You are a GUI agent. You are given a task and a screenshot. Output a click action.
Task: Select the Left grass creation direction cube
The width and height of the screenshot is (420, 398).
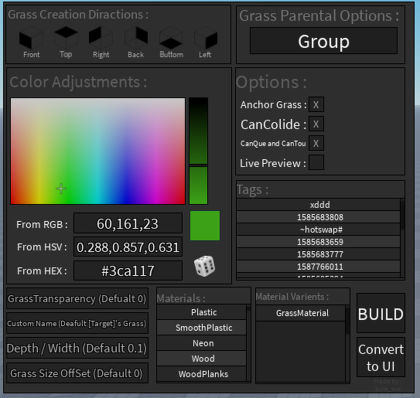[205, 38]
